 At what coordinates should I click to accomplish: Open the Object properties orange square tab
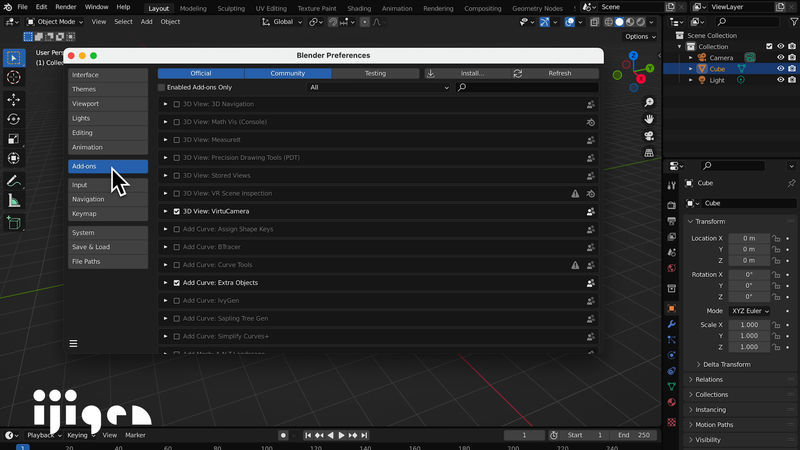pyautogui.click(x=671, y=308)
